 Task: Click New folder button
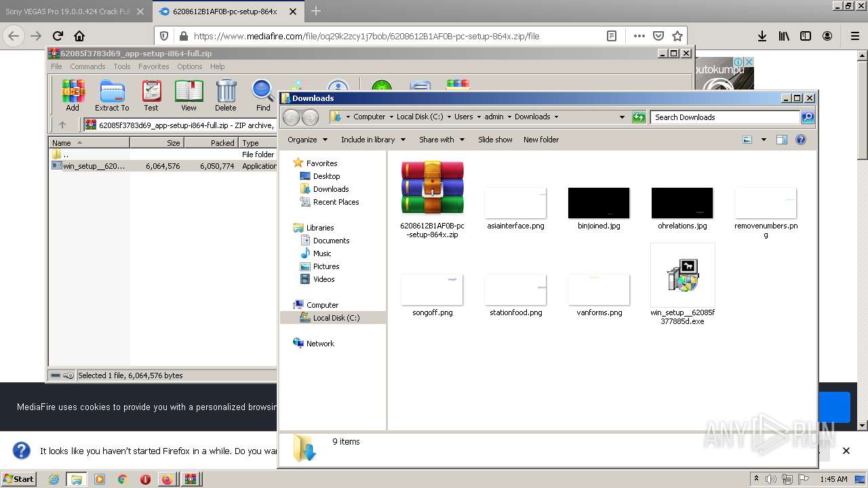click(x=541, y=140)
